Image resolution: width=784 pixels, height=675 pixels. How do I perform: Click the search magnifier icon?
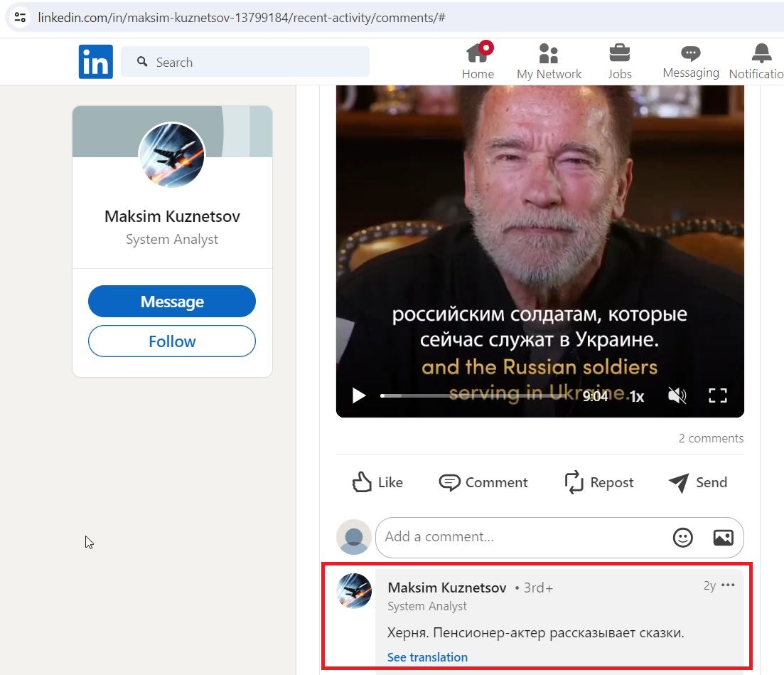(142, 62)
